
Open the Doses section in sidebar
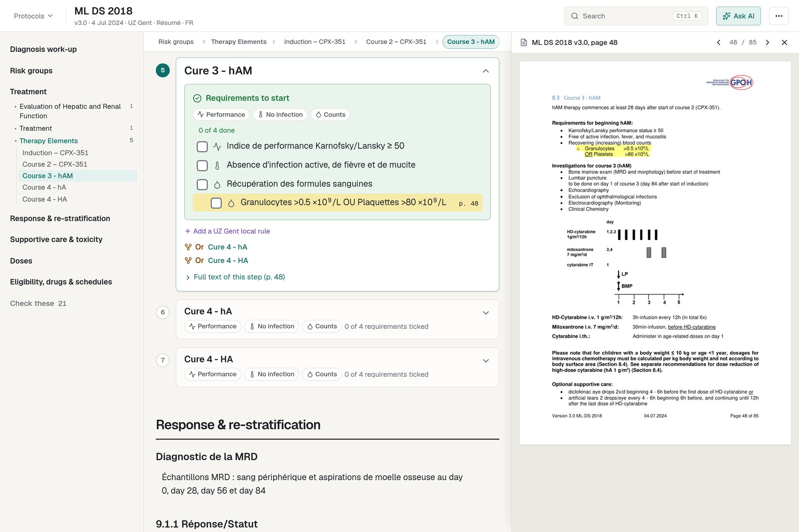pyautogui.click(x=21, y=261)
